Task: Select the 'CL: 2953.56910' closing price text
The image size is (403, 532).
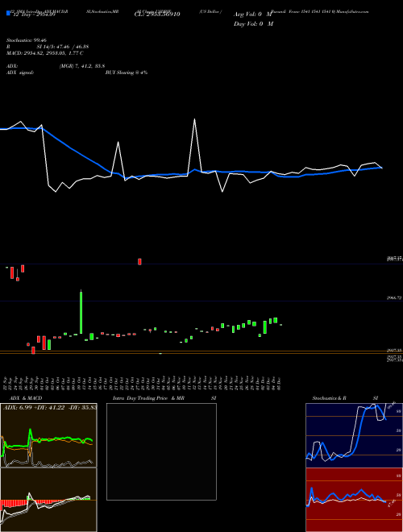Action: pos(157,15)
